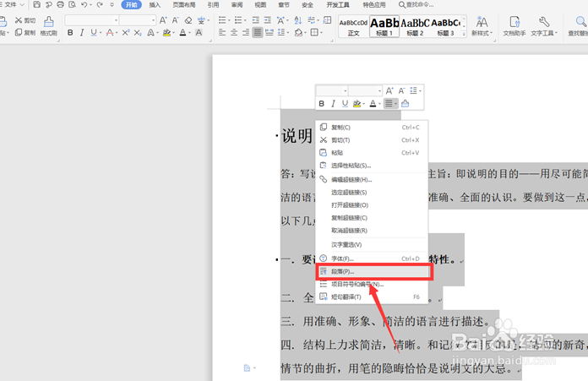Toggle Bold in the ribbon
Viewport: 588px width, 381px height.
[x=70, y=33]
